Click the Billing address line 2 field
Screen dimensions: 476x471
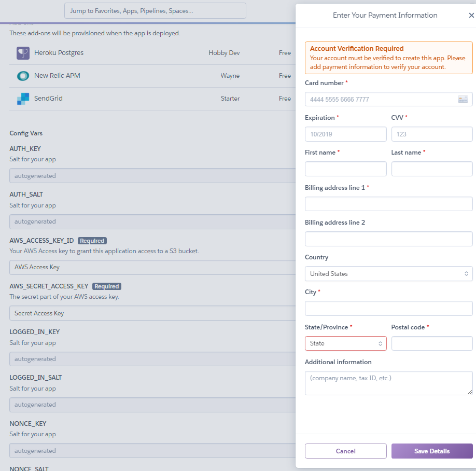point(388,239)
